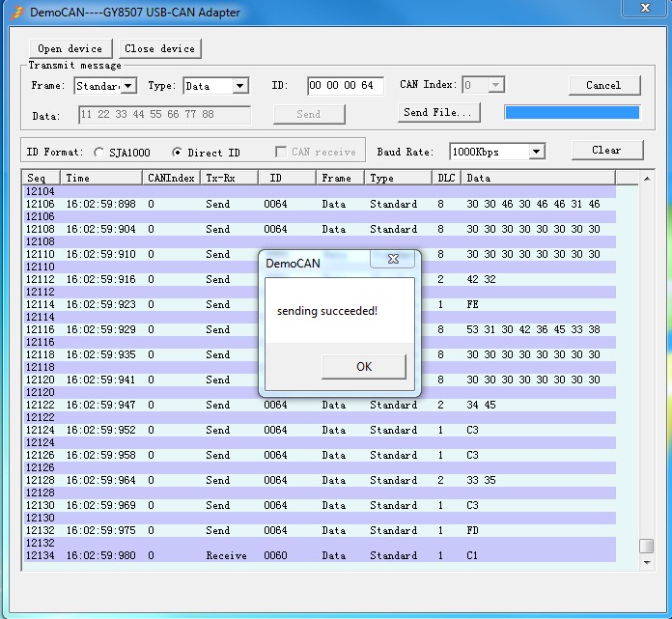Select row with time 16:02:59:947

(x=320, y=405)
